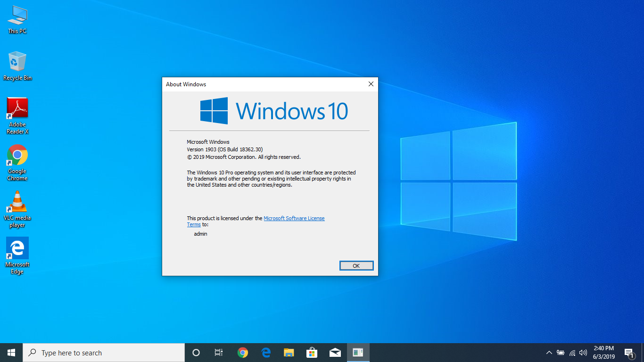The height and width of the screenshot is (362, 644).
Task: Select the Microsoft Edge desktop shortcut
Action: tap(17, 256)
